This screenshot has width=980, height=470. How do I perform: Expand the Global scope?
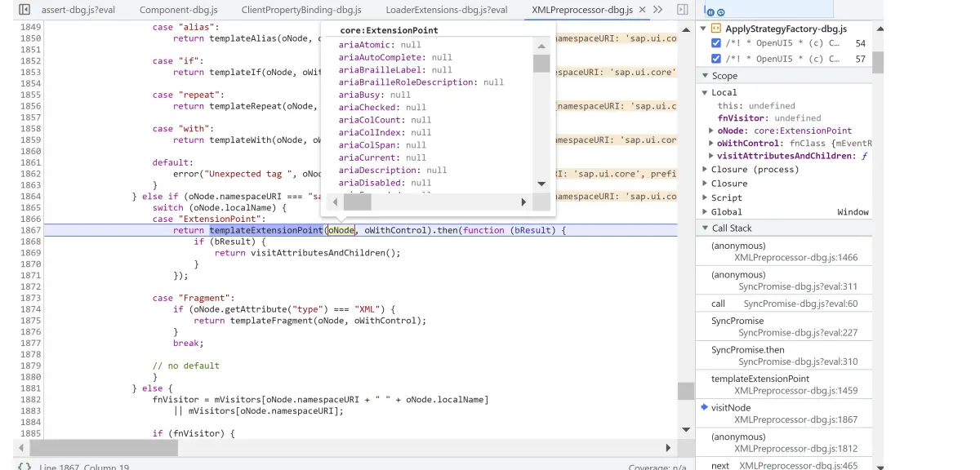(704, 212)
